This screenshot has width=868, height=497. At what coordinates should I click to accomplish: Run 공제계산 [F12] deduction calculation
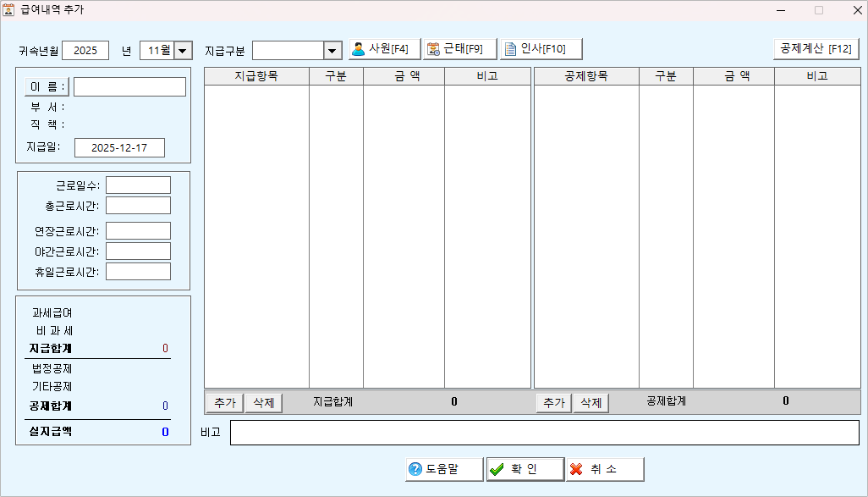pos(816,49)
